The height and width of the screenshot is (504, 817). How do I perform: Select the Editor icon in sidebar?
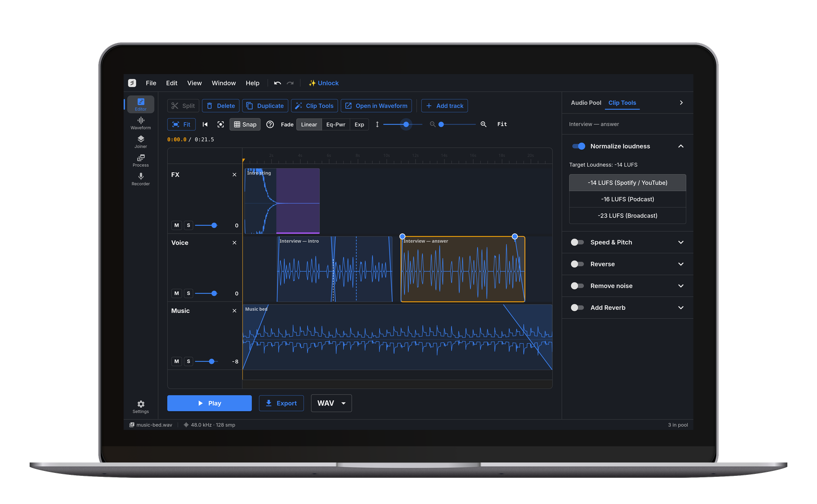coord(140,104)
